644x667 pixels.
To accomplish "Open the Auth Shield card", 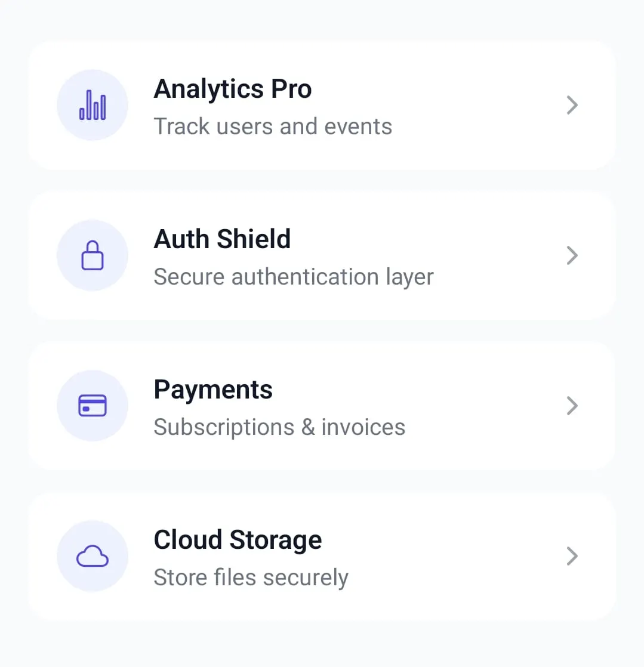I will (322, 256).
